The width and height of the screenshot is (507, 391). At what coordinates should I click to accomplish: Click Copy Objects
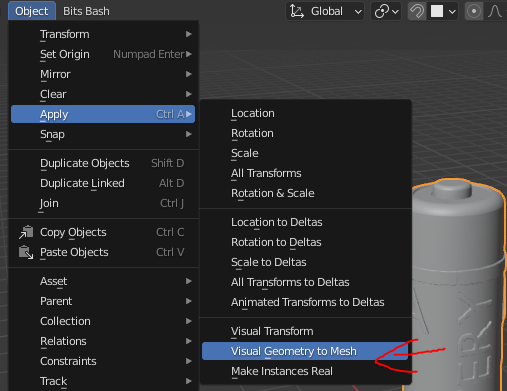103,232
